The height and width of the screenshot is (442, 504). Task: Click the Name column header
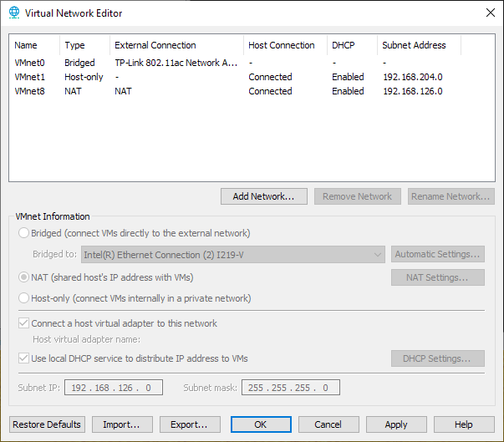coord(34,45)
